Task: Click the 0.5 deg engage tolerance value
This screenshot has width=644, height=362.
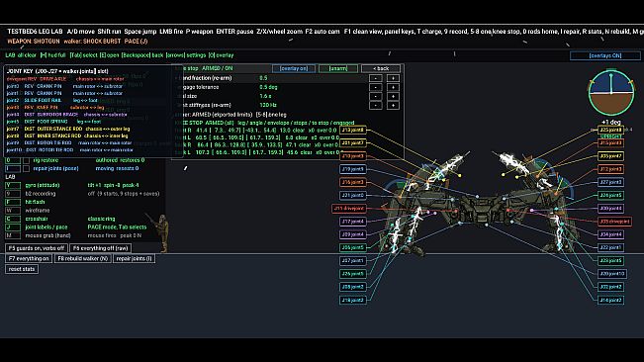Action: [x=269, y=87]
